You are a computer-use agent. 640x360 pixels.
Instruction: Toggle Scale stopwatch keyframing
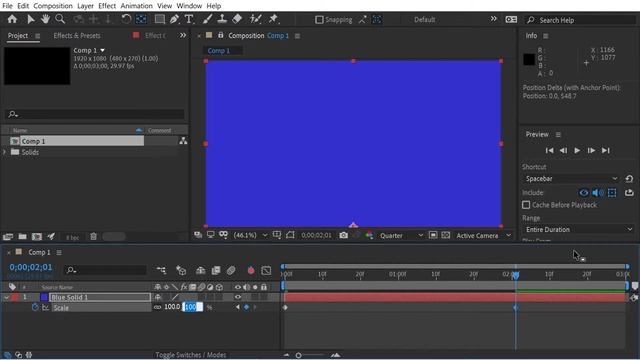35,307
